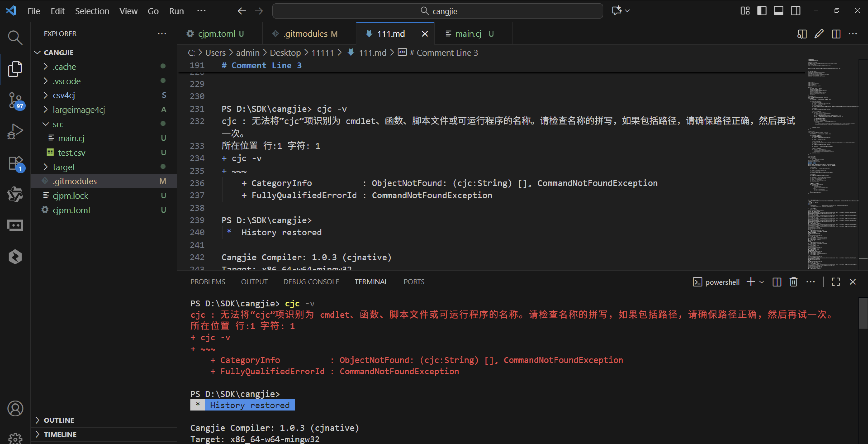Image resolution: width=868 pixels, height=444 pixels.
Task: Toggle primary side bar visibility
Action: click(x=762, y=11)
